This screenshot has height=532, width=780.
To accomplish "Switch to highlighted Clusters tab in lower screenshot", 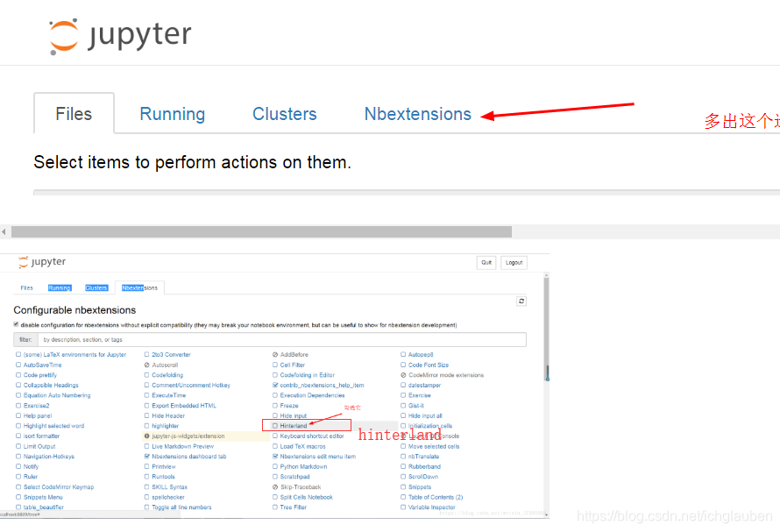I will [96, 287].
